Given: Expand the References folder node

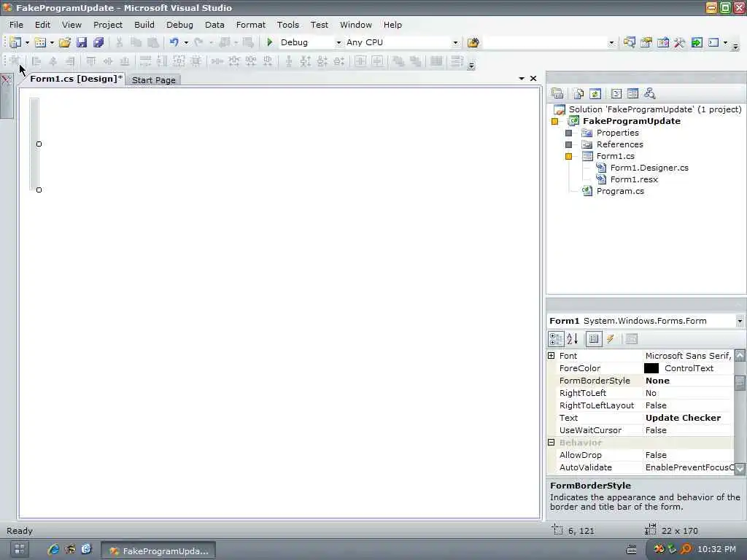Looking at the screenshot, I should tap(568, 144).
